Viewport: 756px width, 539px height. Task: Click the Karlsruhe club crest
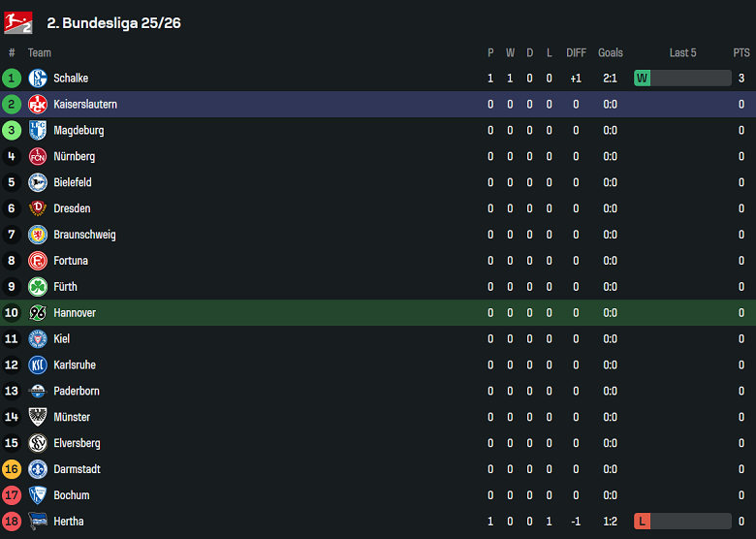click(38, 365)
